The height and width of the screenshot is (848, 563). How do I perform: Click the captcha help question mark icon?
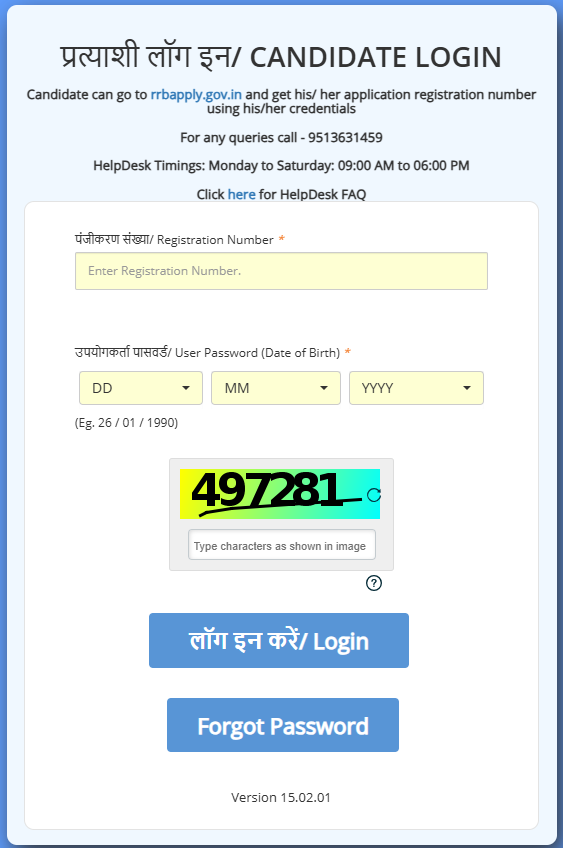click(x=374, y=583)
